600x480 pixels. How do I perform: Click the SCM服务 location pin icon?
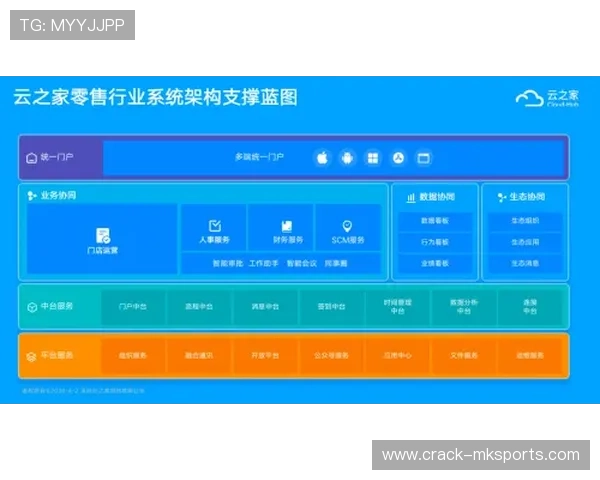[x=347, y=226]
